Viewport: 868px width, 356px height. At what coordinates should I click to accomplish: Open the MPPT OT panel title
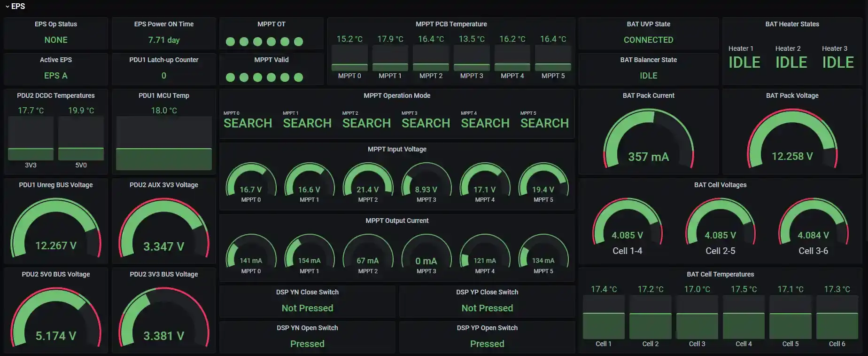[271, 24]
